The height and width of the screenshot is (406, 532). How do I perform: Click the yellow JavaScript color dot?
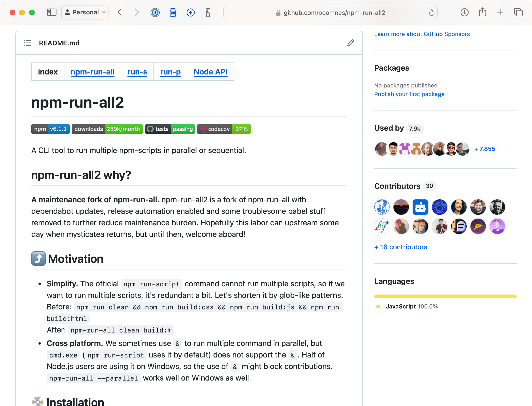coord(378,307)
